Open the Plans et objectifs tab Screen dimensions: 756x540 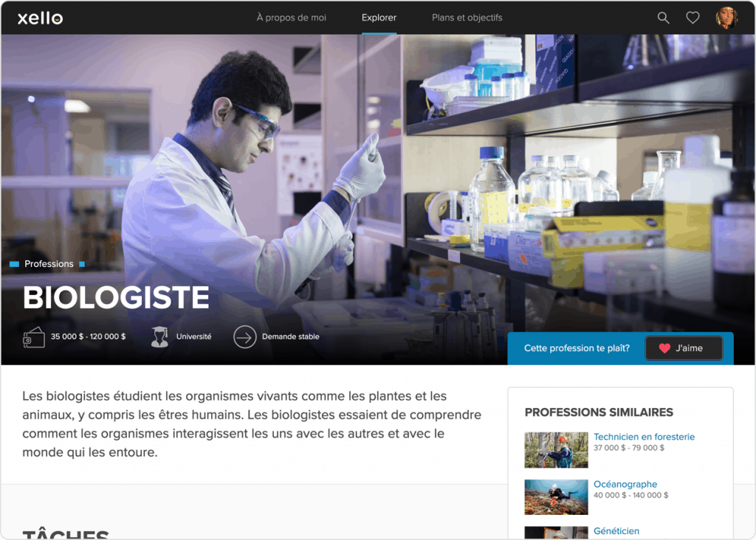click(467, 18)
